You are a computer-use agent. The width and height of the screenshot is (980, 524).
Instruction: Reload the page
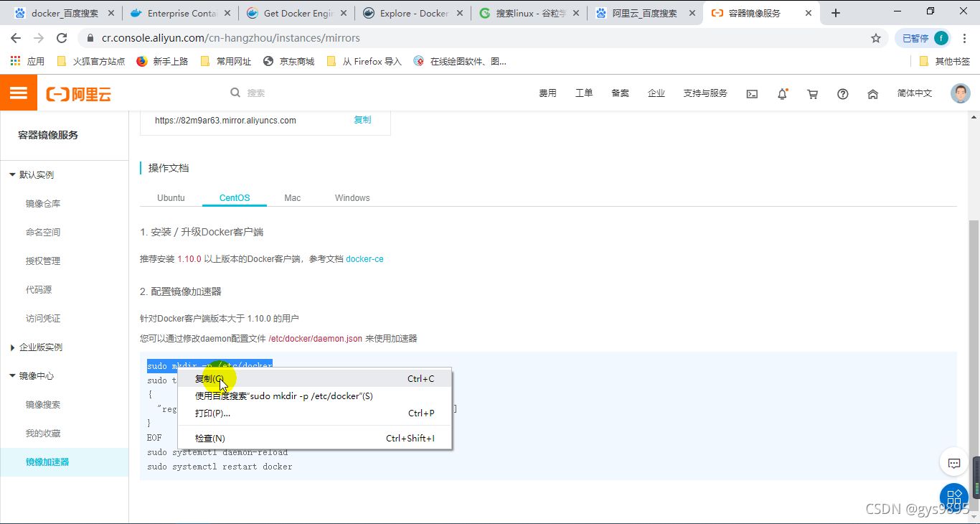(x=62, y=38)
